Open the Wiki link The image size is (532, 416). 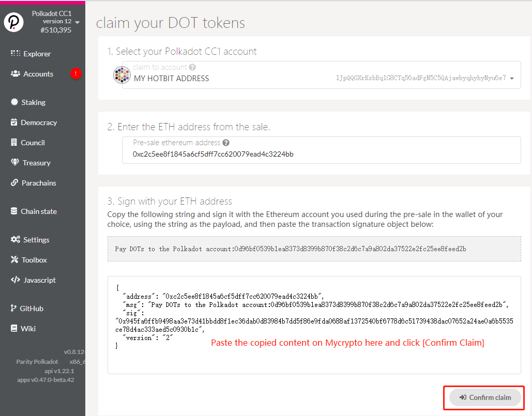(x=28, y=329)
